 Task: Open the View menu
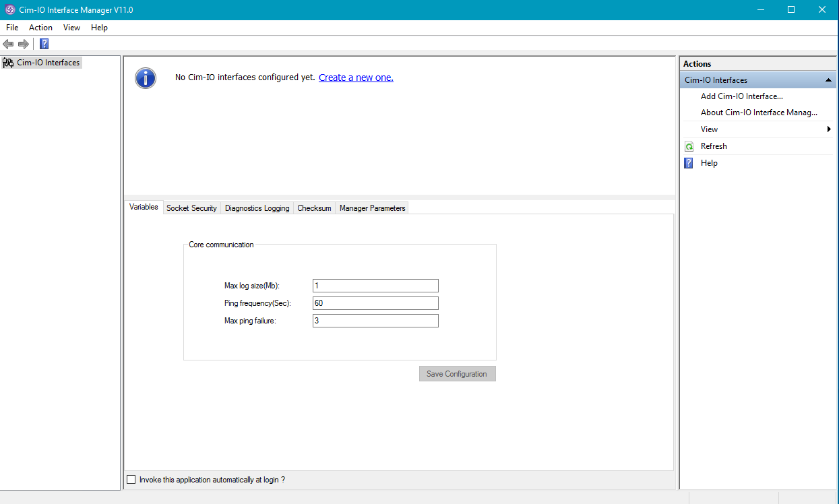point(71,28)
